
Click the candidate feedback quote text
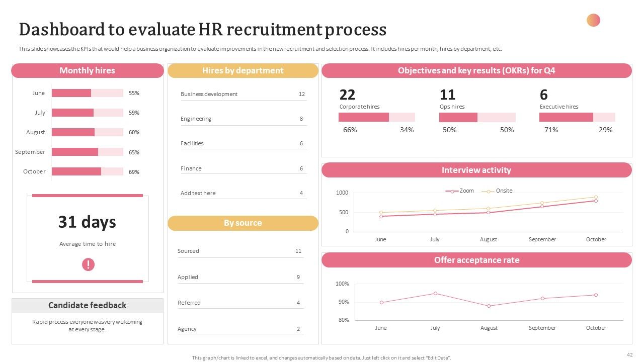pos(88,326)
